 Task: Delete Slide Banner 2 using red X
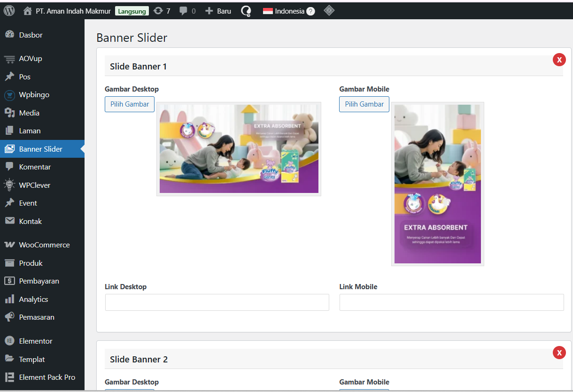click(559, 353)
